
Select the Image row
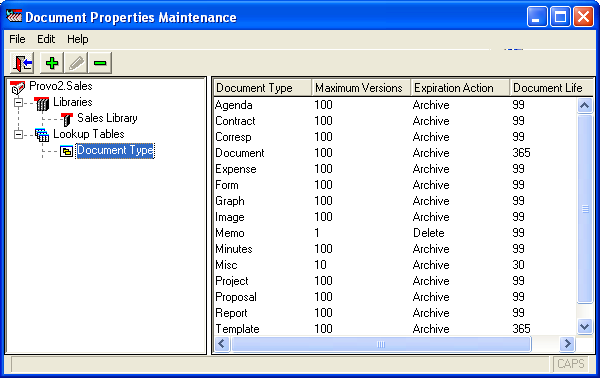pos(395,217)
